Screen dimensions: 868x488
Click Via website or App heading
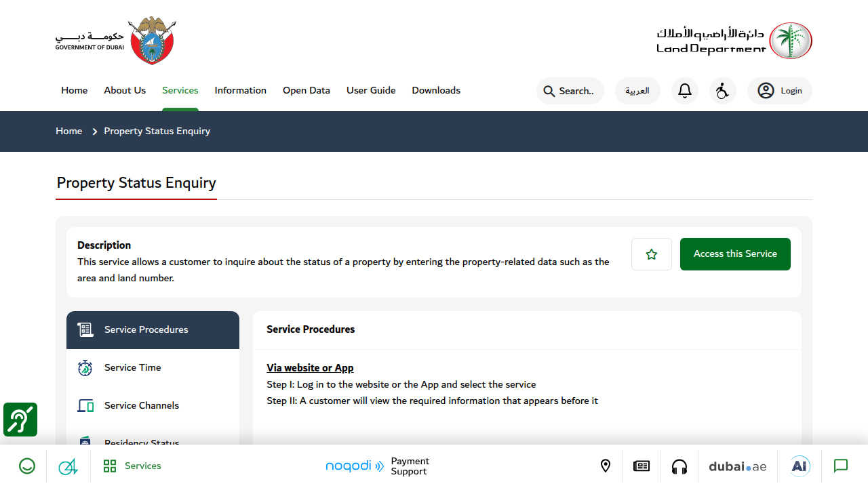click(x=310, y=368)
